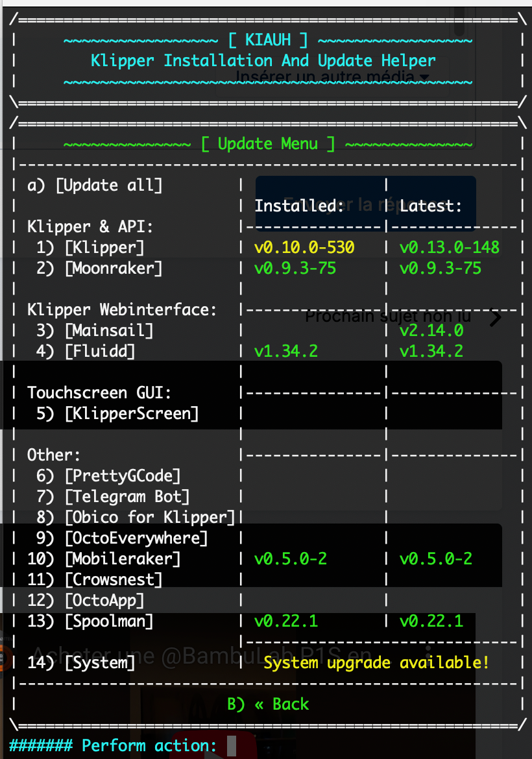Image resolution: width=532 pixels, height=759 pixels.
Task: Select the 3) [Mainsail] entry
Action: (95, 331)
